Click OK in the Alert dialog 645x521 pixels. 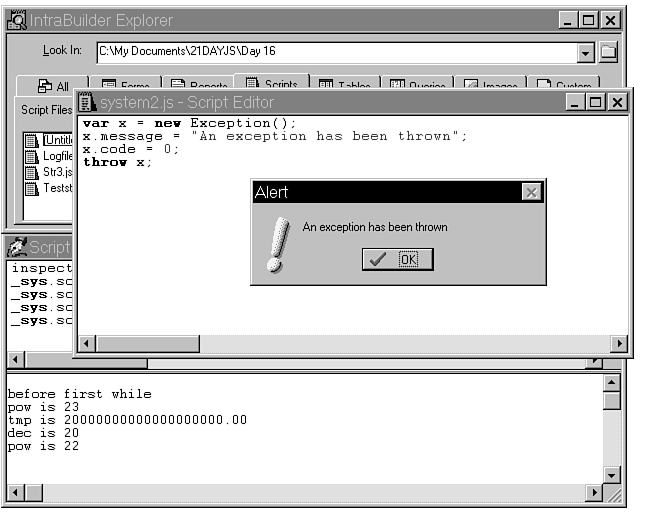tap(397, 259)
